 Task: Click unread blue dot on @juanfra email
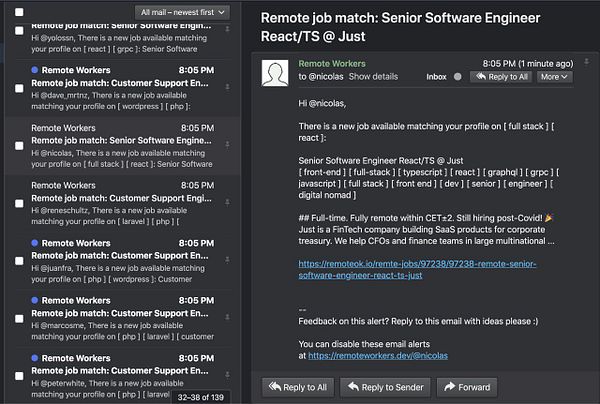tap(36, 243)
